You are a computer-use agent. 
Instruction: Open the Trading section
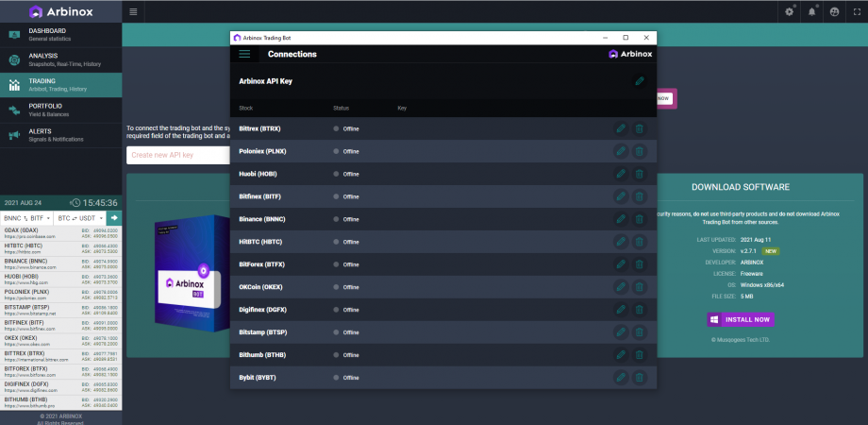(61, 85)
